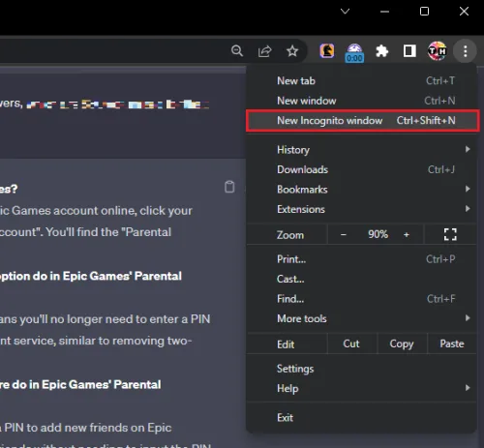This screenshot has width=484, height=448.
Task: Expand the Bookmarks submenu
Action: [361, 190]
